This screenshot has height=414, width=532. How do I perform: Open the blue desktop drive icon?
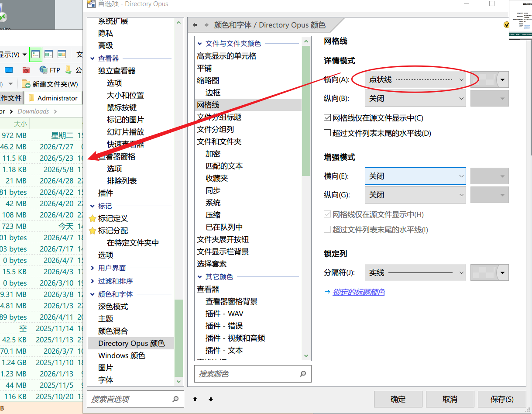coord(9,70)
